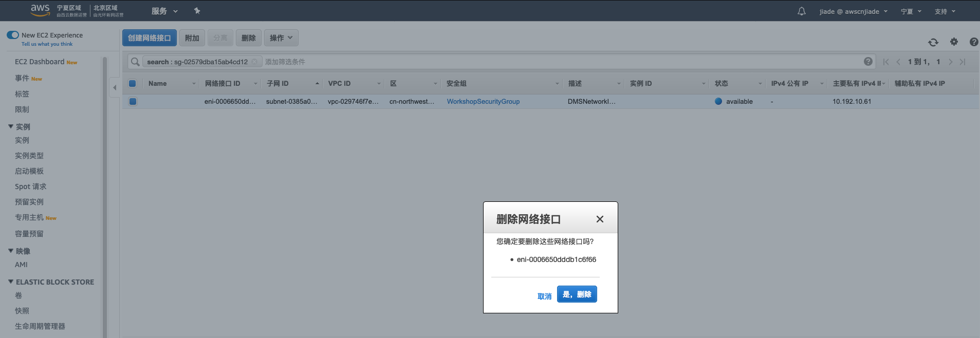Click the notifications bell icon

pyautogui.click(x=801, y=11)
